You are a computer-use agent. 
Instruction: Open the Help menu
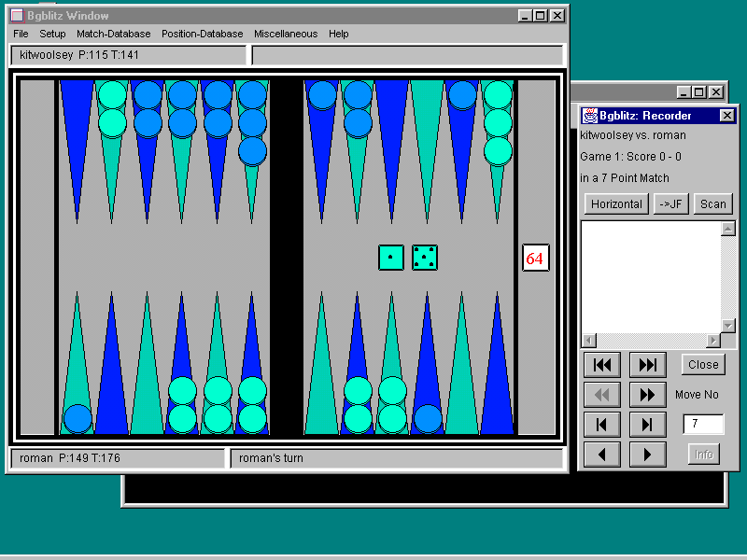click(x=338, y=34)
